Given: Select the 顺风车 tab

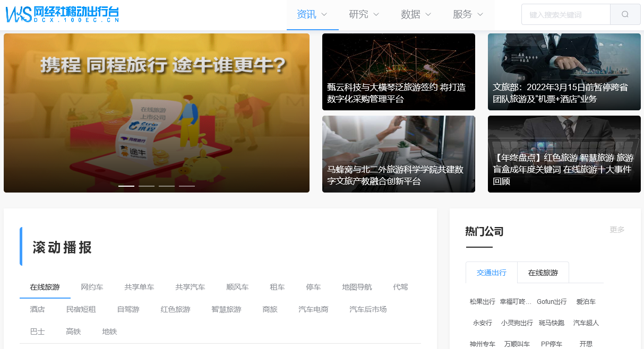Looking at the screenshot, I should click(238, 287).
